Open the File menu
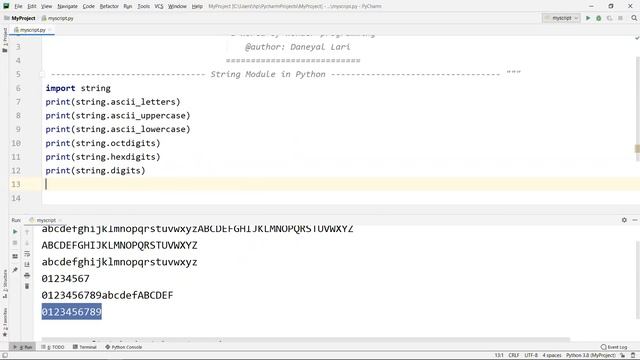 tap(18, 6)
